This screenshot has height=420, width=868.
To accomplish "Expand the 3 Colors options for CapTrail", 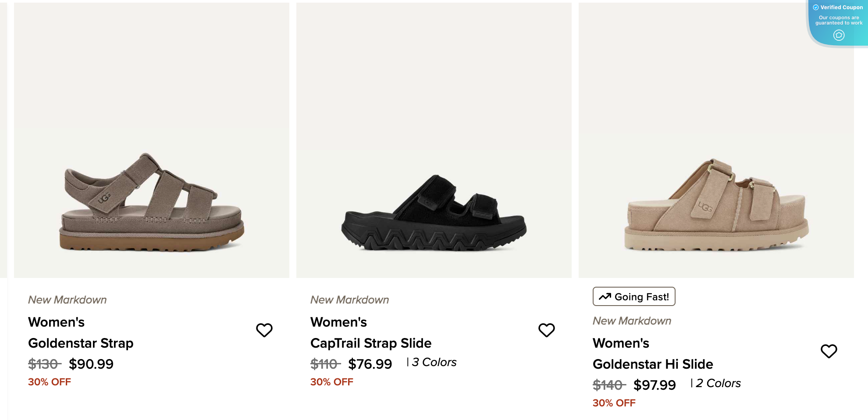I will pos(434,362).
